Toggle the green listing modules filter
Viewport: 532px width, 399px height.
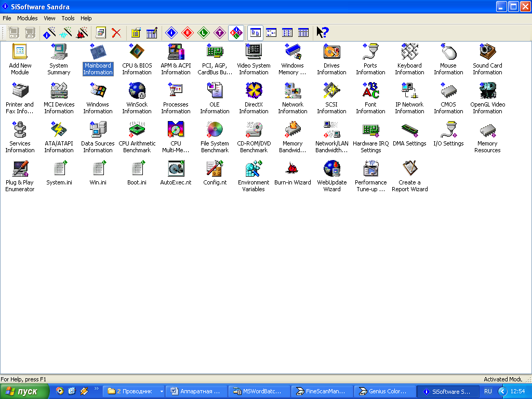click(204, 33)
